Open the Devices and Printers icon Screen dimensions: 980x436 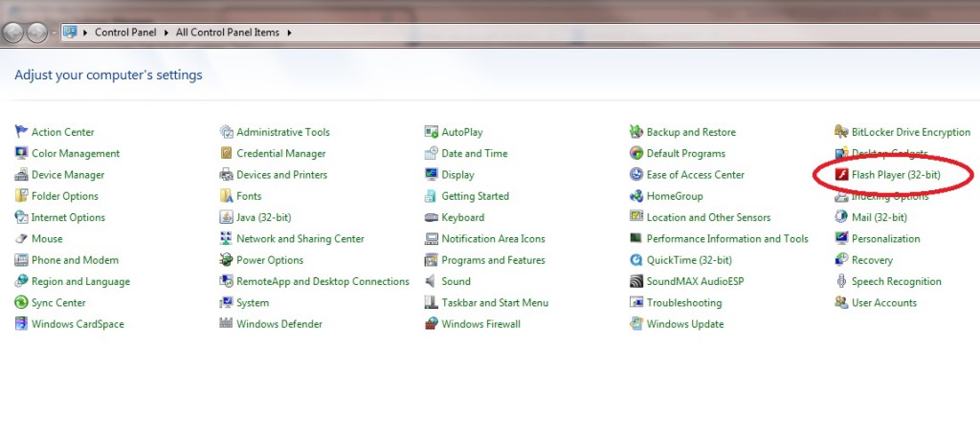pyautogui.click(x=226, y=174)
